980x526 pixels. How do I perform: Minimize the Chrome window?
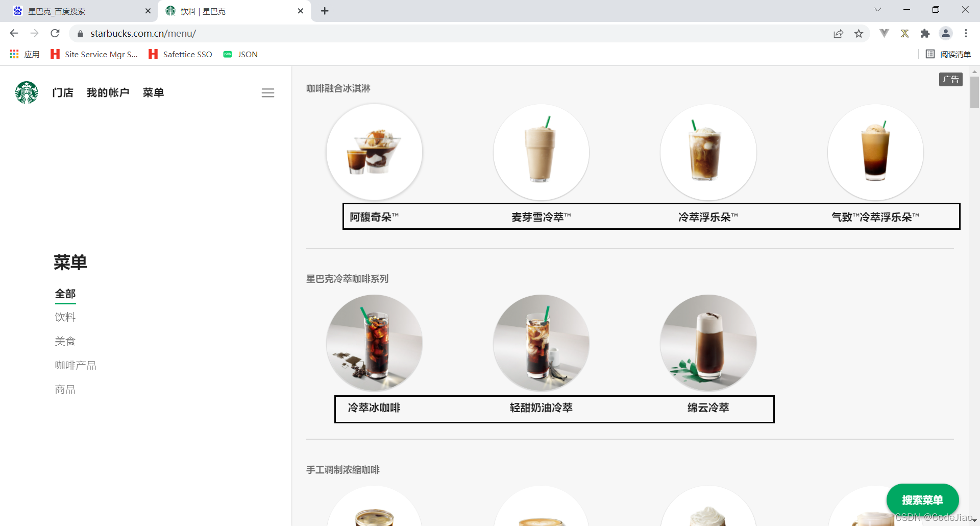click(x=906, y=10)
